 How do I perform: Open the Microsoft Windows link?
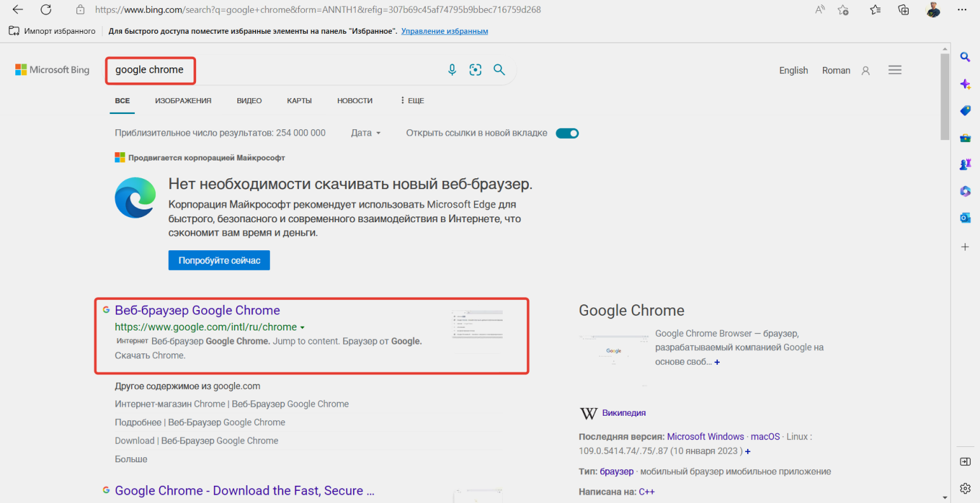click(706, 437)
